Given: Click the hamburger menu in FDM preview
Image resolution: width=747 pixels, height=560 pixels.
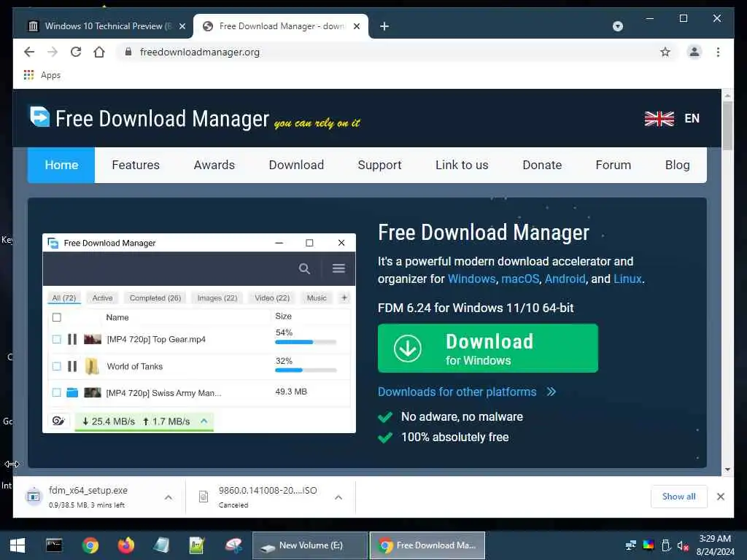Looking at the screenshot, I should point(338,268).
